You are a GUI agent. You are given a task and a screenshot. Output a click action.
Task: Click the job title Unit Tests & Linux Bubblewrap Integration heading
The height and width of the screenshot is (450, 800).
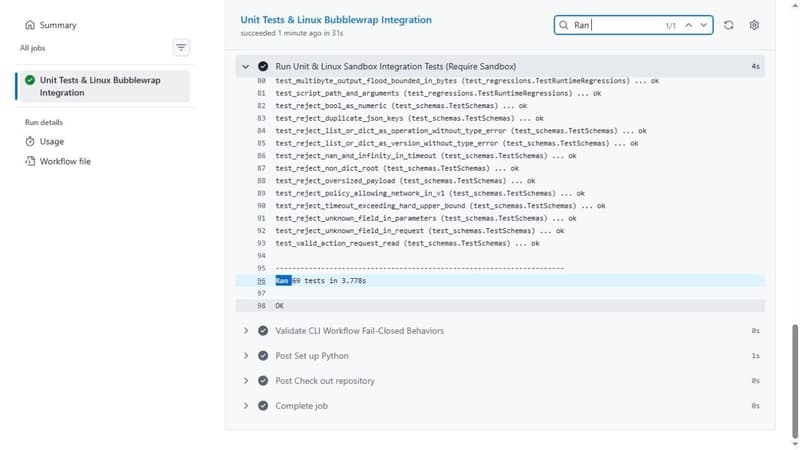coord(336,20)
